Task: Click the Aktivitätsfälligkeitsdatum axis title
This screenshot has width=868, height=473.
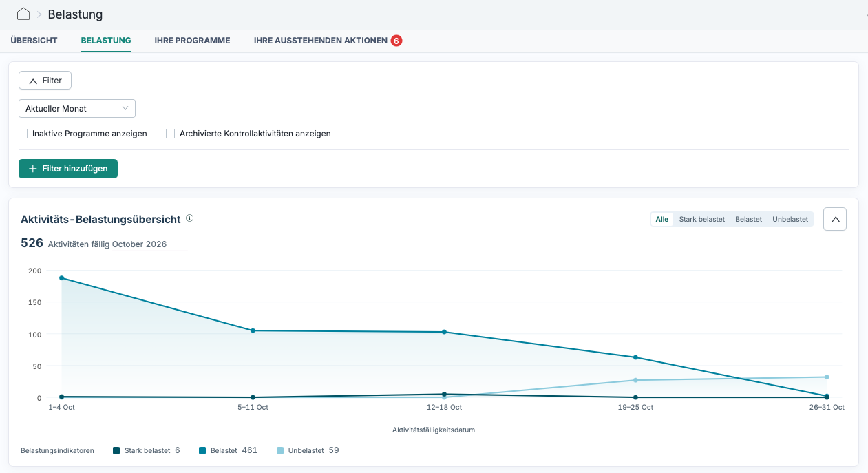Action: [x=434, y=430]
